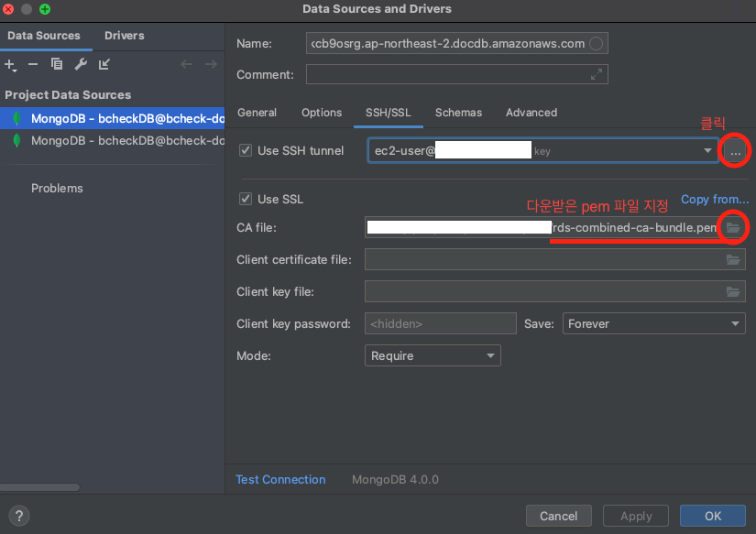The image size is (756, 534).
Task: Toggle the Use SSL checkbox
Action: coord(246,199)
